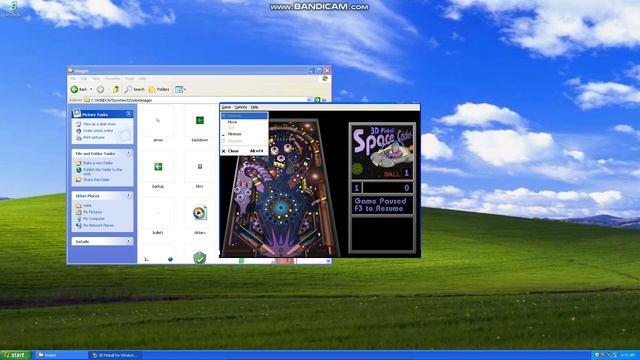Screen dimensions: 640x360
Task: Click Share this folder link
Action: click(93, 180)
